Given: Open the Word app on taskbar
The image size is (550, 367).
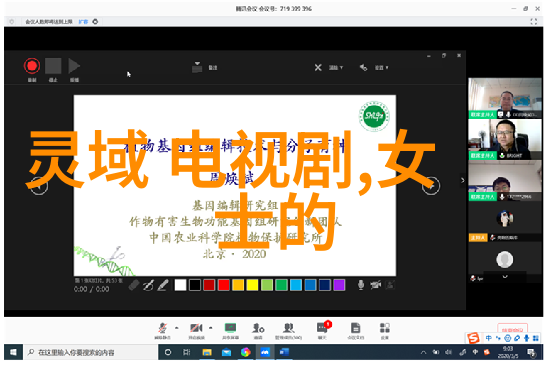Looking at the screenshot, I should coord(284,352).
